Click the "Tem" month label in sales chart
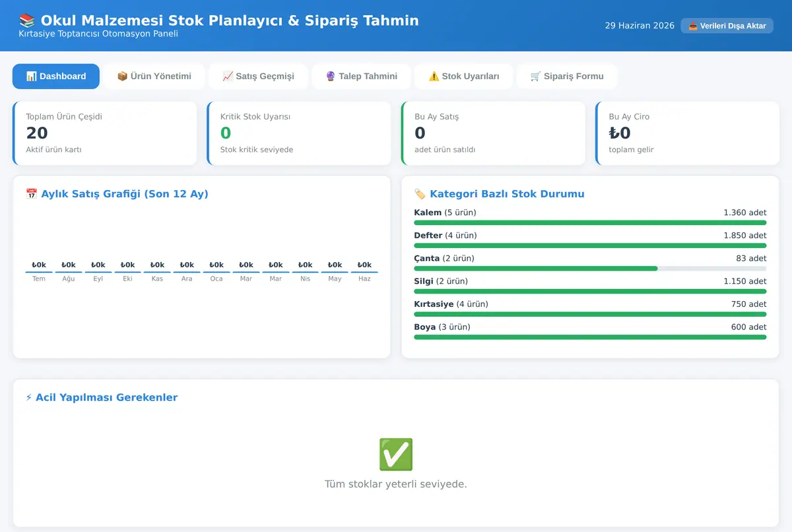The image size is (792, 532). pyautogui.click(x=39, y=279)
